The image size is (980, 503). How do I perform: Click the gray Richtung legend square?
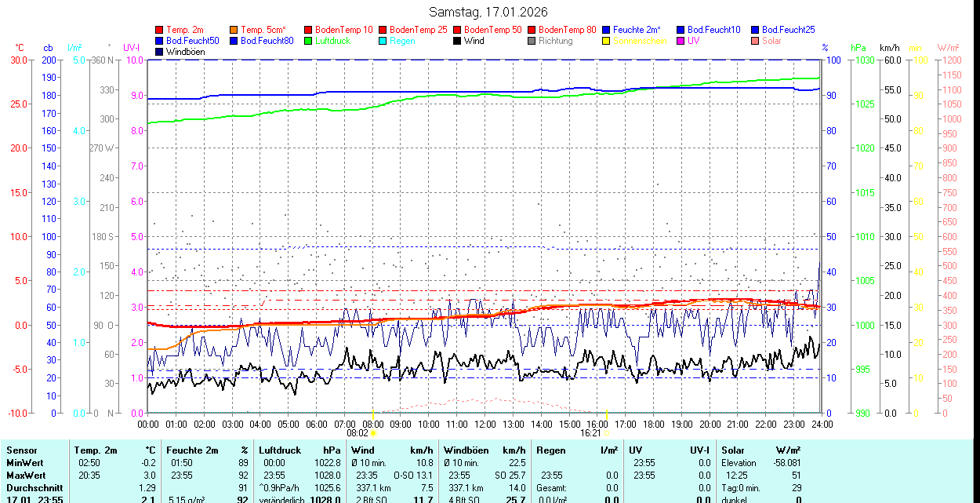pyautogui.click(x=532, y=41)
